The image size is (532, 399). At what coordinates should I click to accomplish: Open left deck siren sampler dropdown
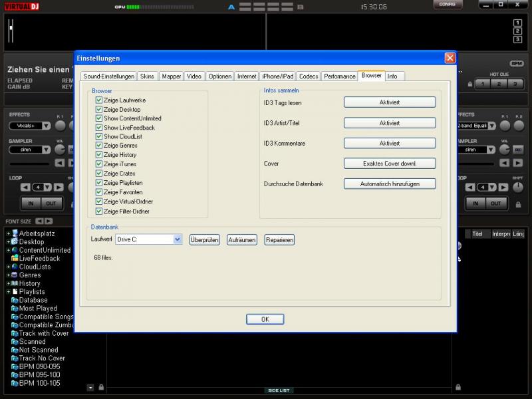[46, 150]
